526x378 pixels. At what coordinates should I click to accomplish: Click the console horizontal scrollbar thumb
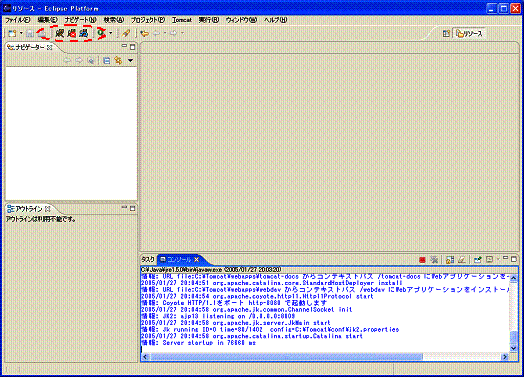click(x=286, y=357)
